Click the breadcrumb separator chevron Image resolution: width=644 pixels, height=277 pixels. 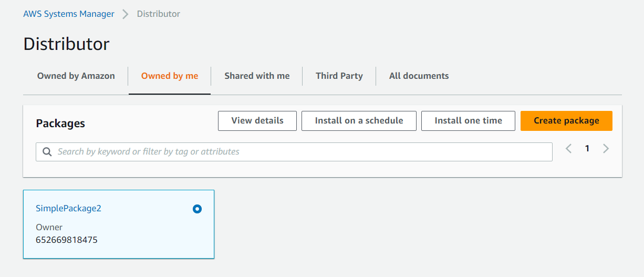126,14
